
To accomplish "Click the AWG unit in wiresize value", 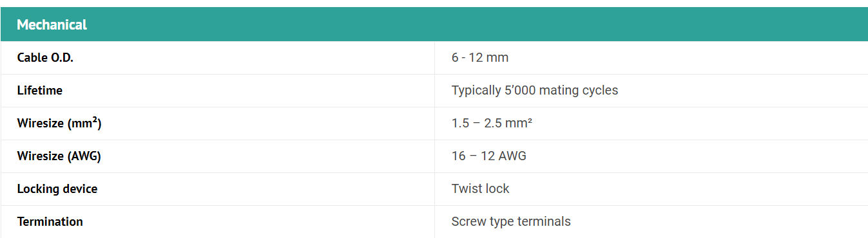I will (x=512, y=156).
